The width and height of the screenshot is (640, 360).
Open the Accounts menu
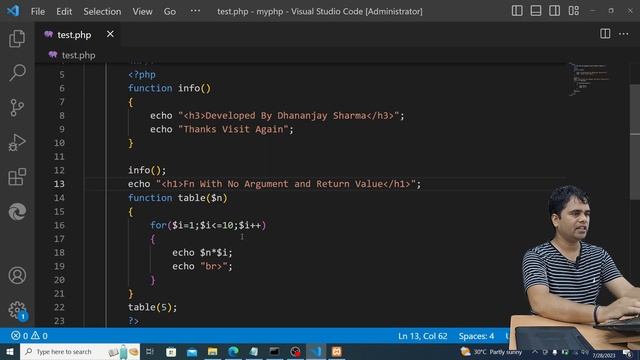pyautogui.click(x=17, y=276)
